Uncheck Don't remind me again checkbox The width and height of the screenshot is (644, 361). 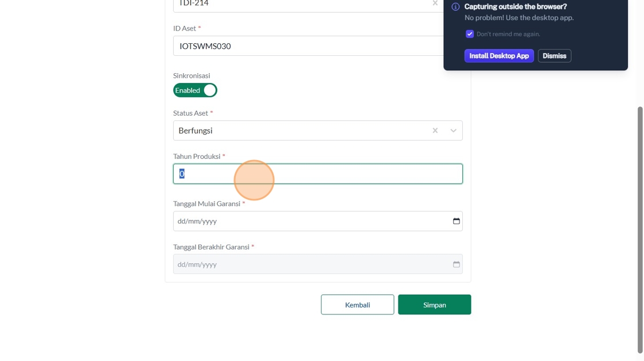click(470, 34)
